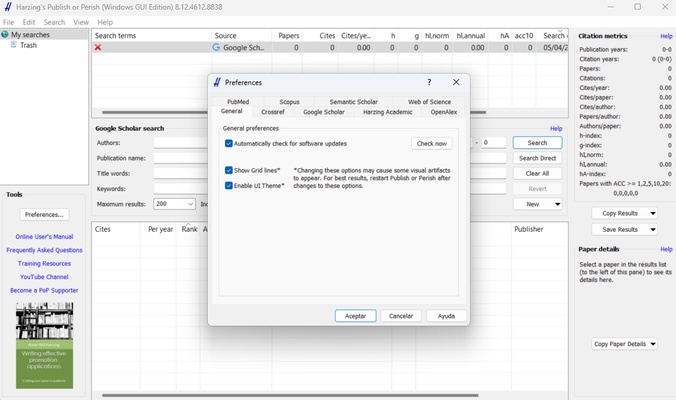Click the Preferences... button in Tools

click(44, 214)
